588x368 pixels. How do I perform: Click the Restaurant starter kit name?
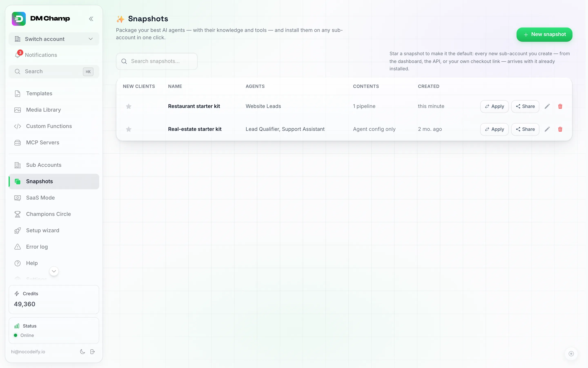194,106
